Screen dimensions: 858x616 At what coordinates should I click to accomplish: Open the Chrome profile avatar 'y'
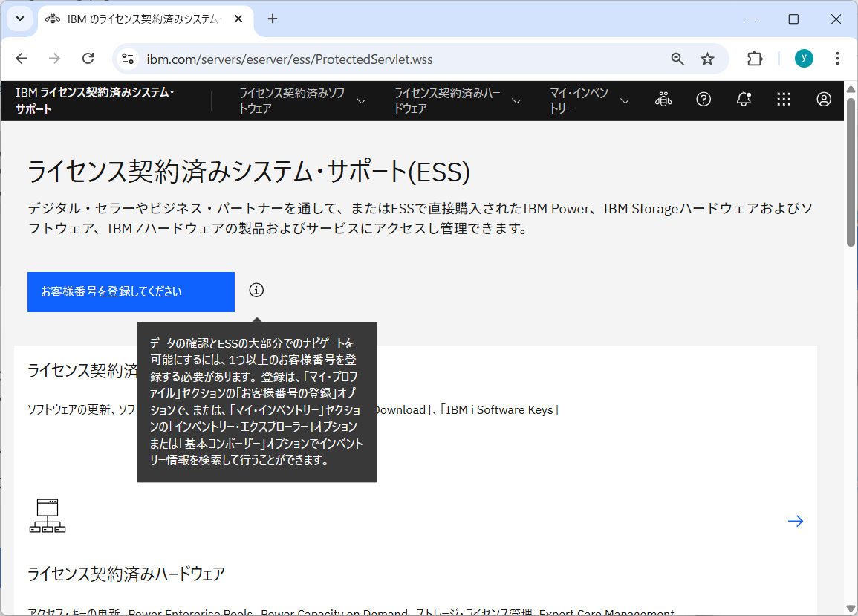pyautogui.click(x=804, y=58)
